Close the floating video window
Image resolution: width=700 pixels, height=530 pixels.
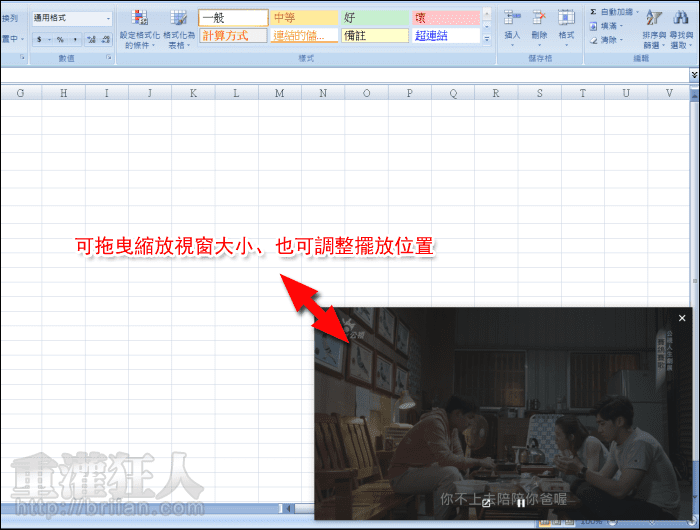(682, 318)
